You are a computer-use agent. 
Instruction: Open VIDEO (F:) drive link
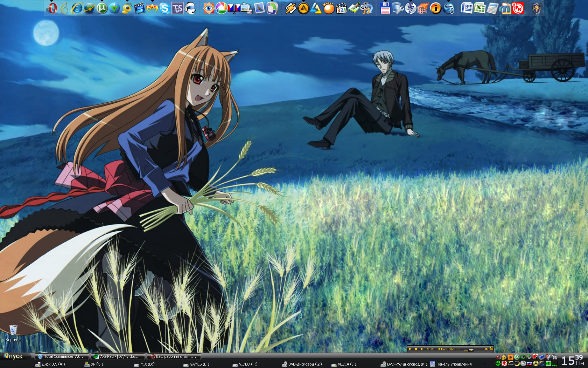pyautogui.click(x=245, y=364)
